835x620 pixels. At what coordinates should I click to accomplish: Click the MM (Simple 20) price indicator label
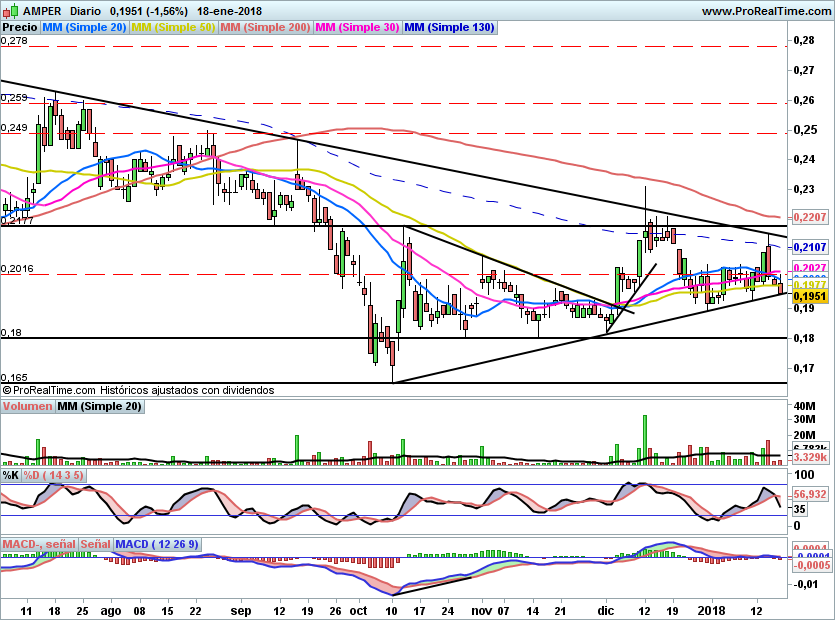point(84,28)
